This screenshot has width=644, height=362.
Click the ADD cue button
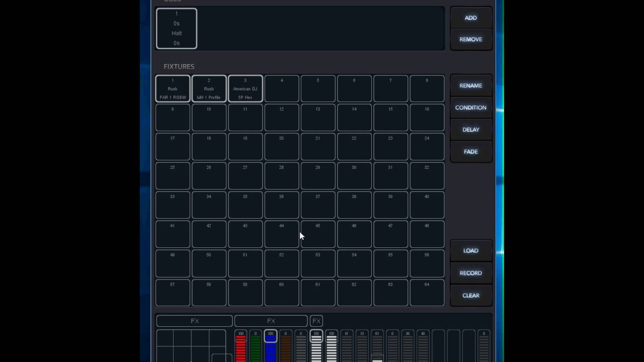coord(471,18)
